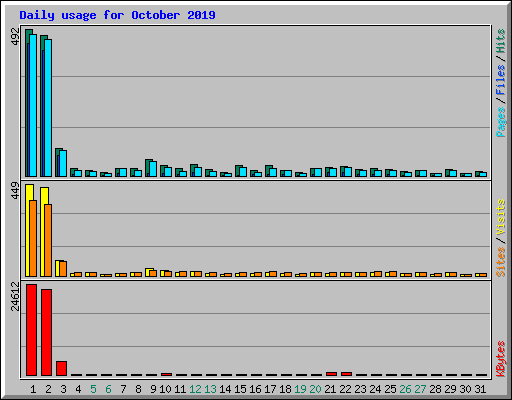The height and width of the screenshot is (400, 512).
Task: Click the Visits legend label
Action: tap(500, 217)
